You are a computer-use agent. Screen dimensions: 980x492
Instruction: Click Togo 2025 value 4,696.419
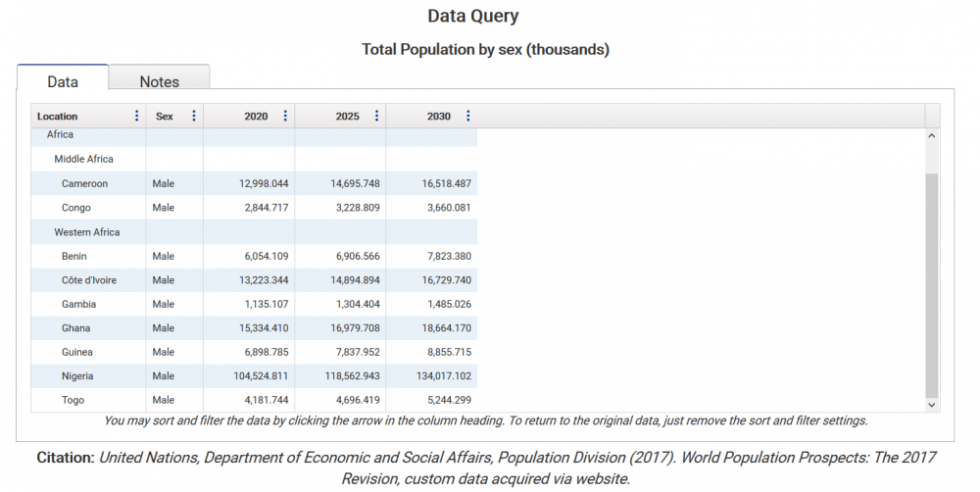358,400
